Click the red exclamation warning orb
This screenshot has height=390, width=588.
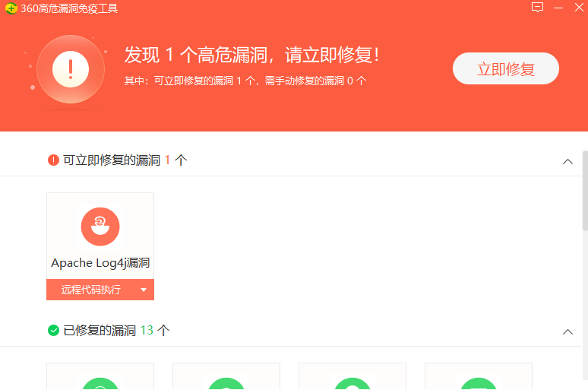click(x=71, y=69)
